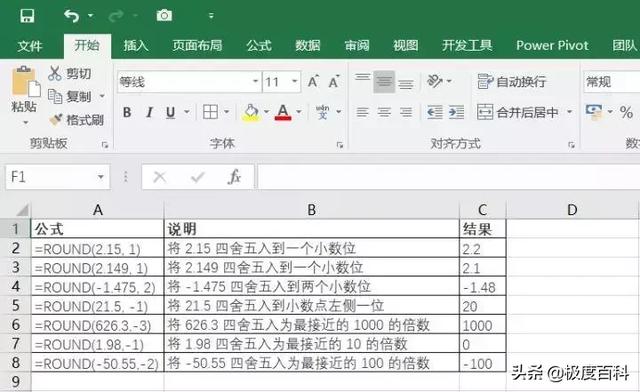
Task: Open the 视图 tab
Action: tap(406, 45)
